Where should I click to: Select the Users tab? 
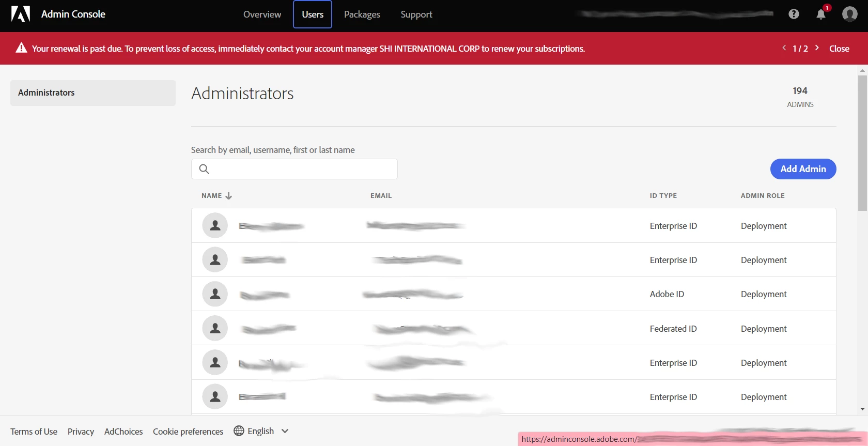pyautogui.click(x=313, y=14)
